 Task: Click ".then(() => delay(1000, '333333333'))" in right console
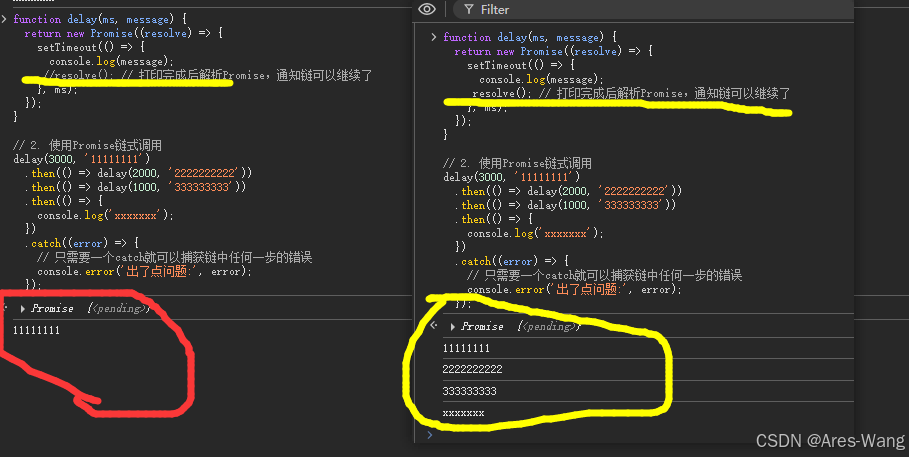[x=566, y=205]
